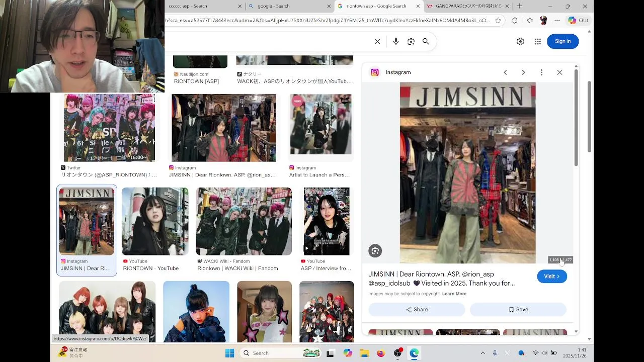Open the Copilot Chat sidebar
Viewport: 644px width, 362px height.
pos(578,21)
